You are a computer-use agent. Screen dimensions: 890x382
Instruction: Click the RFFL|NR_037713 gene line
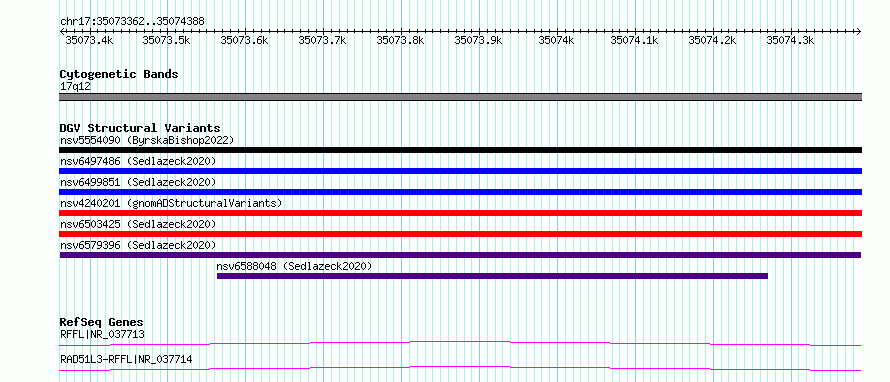click(460, 343)
